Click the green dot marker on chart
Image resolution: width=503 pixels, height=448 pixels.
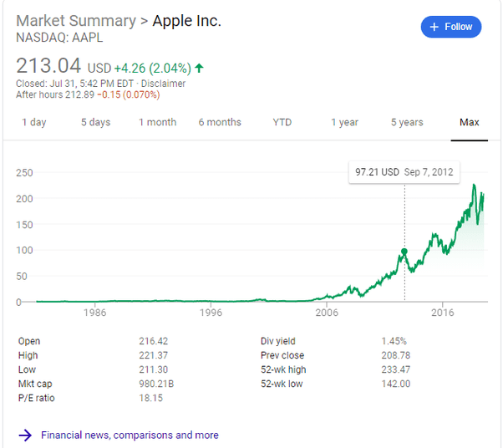[404, 251]
